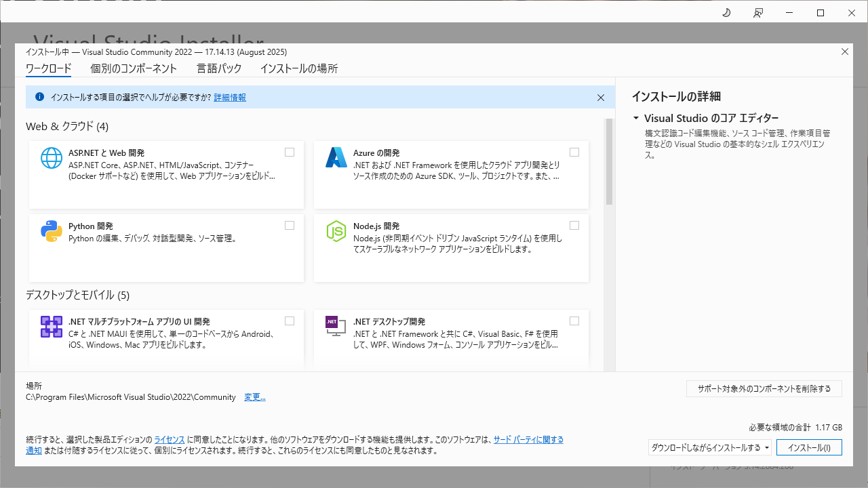Dismiss the blue help info banner
Viewport: 868px width, 488px height.
[600, 98]
